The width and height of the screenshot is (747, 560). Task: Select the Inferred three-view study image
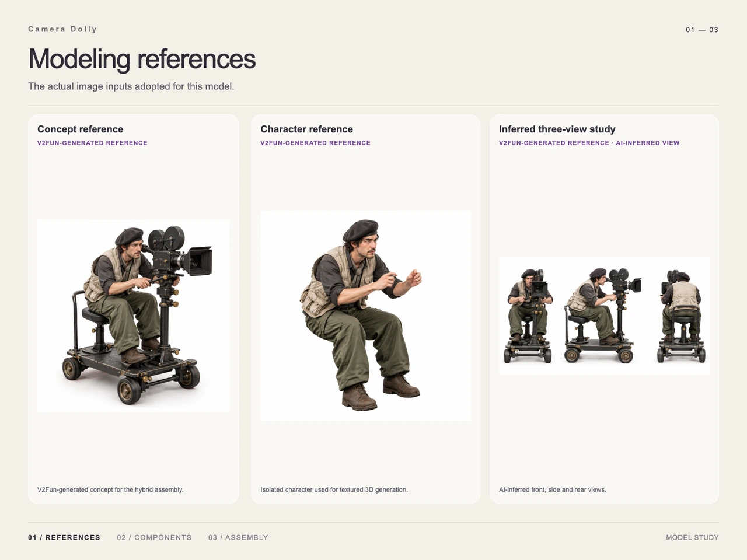click(604, 316)
